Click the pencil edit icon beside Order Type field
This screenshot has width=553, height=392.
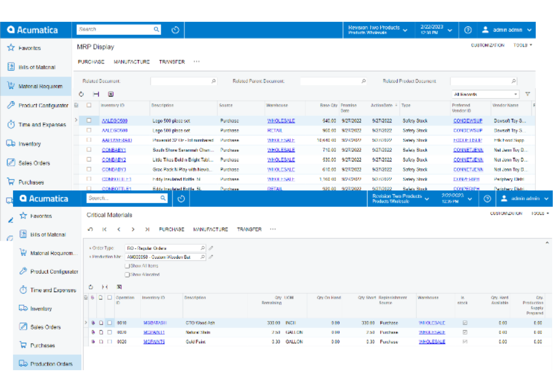pos(211,248)
